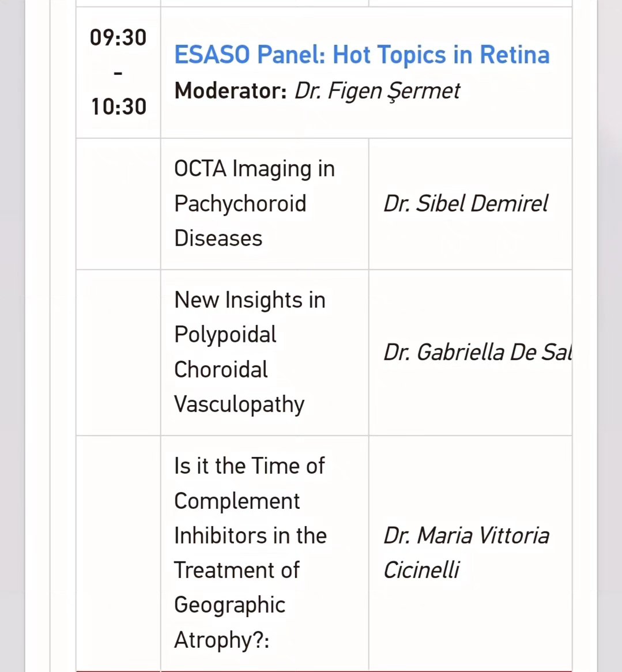Click the surname Cicinelli
Image resolution: width=622 pixels, height=672 pixels.
click(x=421, y=571)
